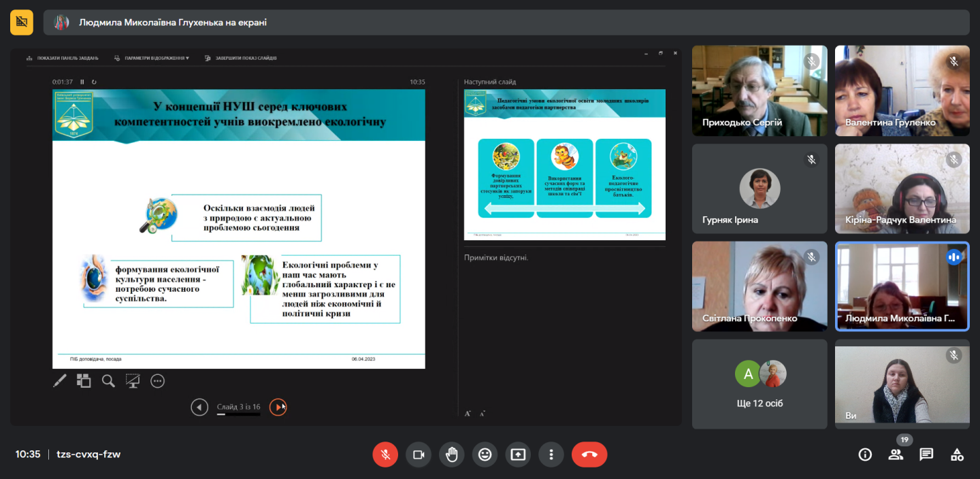
Task: Click the 'Наступний слайд' label
Action: pos(490,82)
